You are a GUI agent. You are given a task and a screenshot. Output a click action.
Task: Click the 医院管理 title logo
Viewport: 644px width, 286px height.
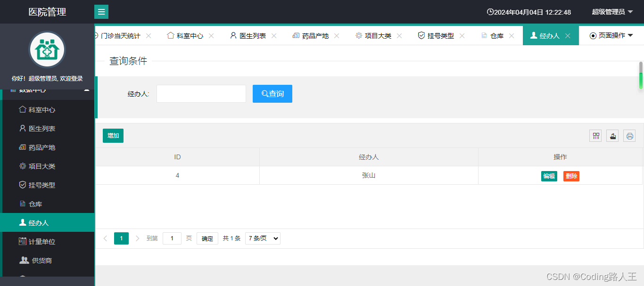[47, 12]
